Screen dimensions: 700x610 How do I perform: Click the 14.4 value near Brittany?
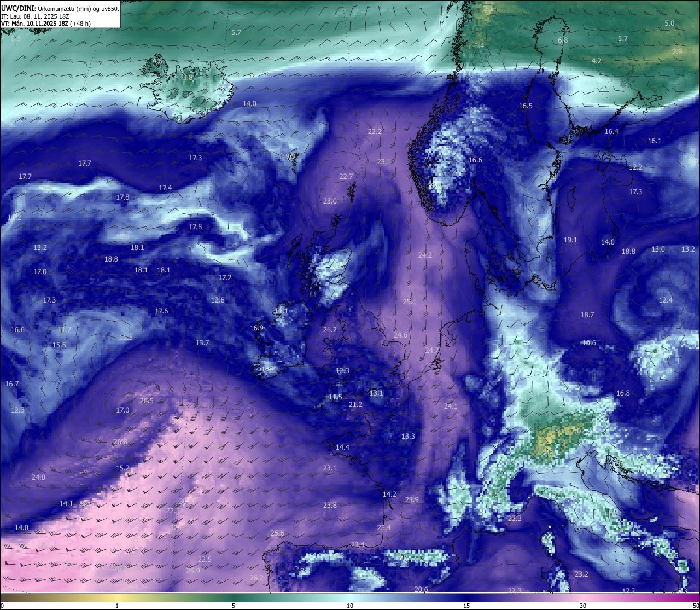pyautogui.click(x=342, y=448)
